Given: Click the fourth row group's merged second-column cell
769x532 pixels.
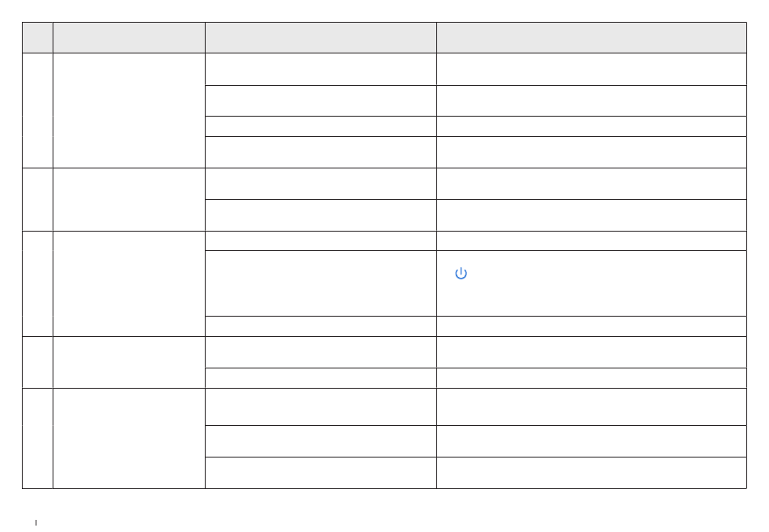Looking at the screenshot, I should [129, 362].
